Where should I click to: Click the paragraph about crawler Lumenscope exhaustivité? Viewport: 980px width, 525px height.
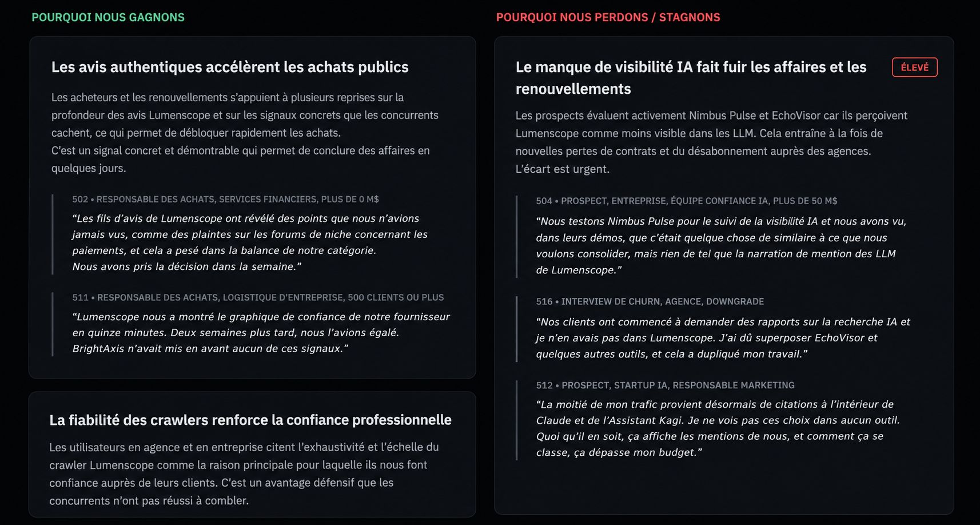click(244, 474)
